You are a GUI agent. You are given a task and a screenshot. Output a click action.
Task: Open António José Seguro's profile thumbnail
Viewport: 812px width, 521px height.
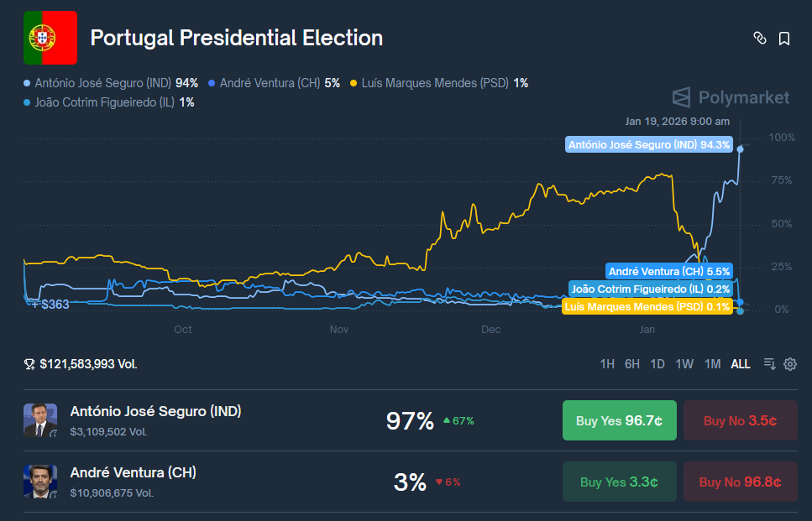click(x=37, y=419)
